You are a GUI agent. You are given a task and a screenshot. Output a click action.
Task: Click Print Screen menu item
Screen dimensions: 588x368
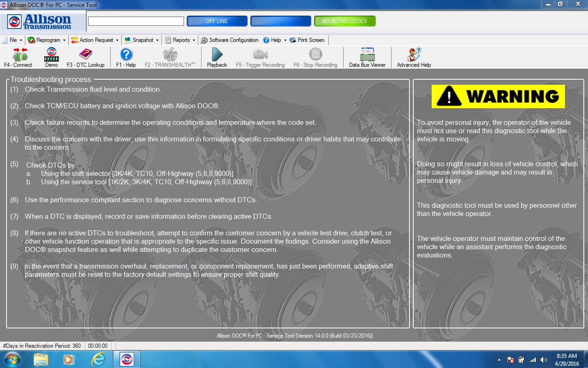tap(307, 40)
